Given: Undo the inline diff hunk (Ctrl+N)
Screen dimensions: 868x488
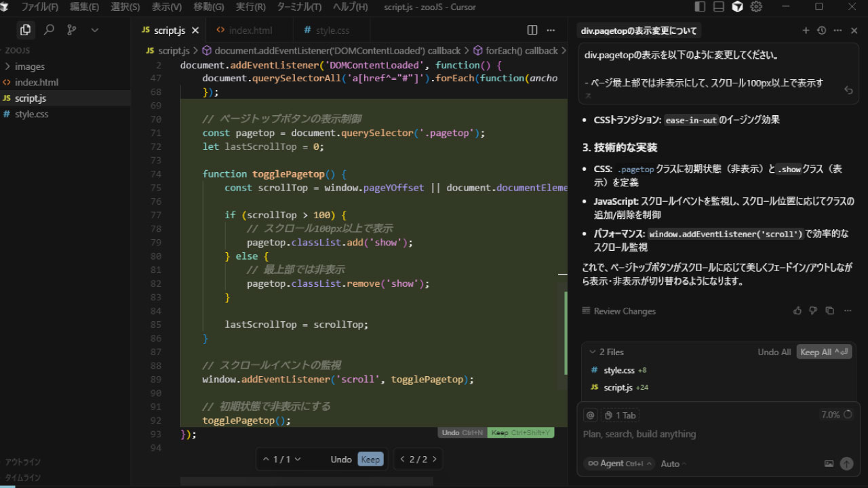Looking at the screenshot, I should (462, 432).
